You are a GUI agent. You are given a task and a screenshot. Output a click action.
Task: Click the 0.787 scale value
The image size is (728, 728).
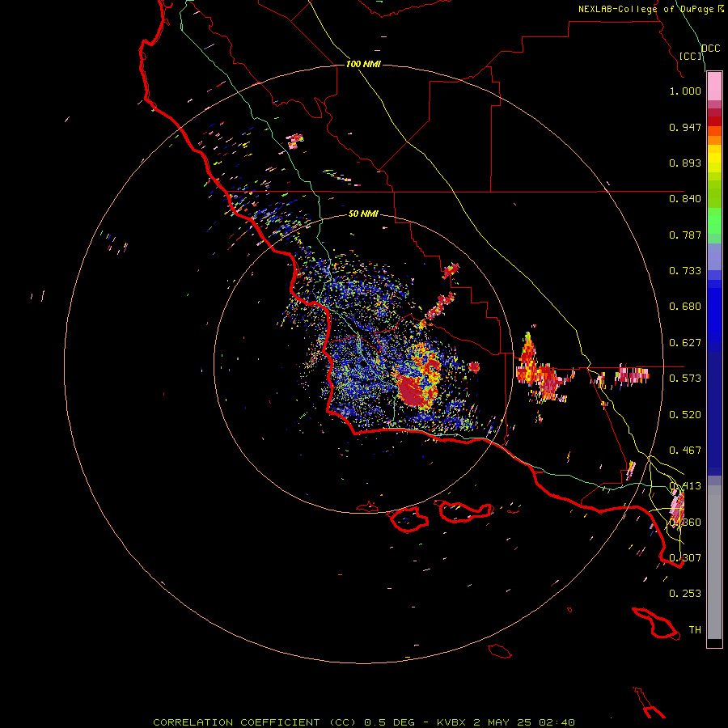coord(685,235)
